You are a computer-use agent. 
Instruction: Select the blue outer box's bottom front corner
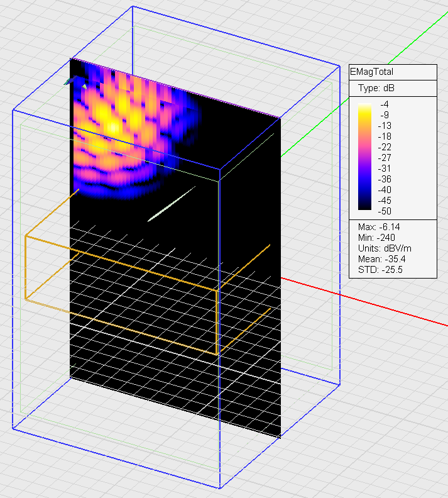tap(219, 488)
